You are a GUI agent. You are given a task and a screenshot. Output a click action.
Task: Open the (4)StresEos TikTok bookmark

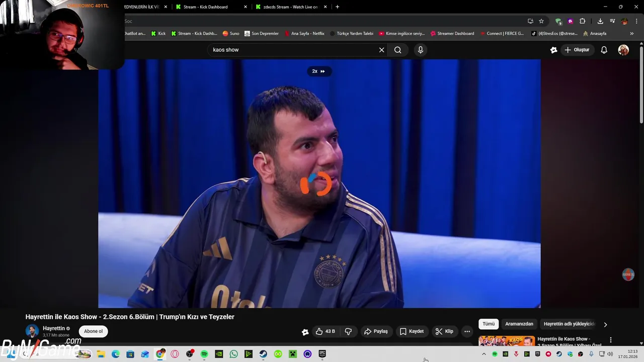click(x=554, y=34)
